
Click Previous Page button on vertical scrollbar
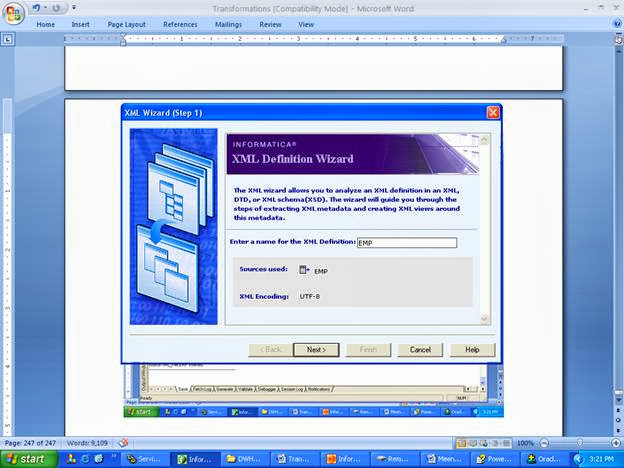(618, 411)
